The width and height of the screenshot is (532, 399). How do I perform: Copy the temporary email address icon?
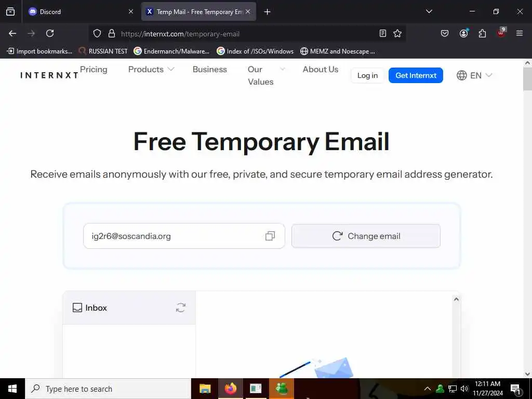coord(270,236)
